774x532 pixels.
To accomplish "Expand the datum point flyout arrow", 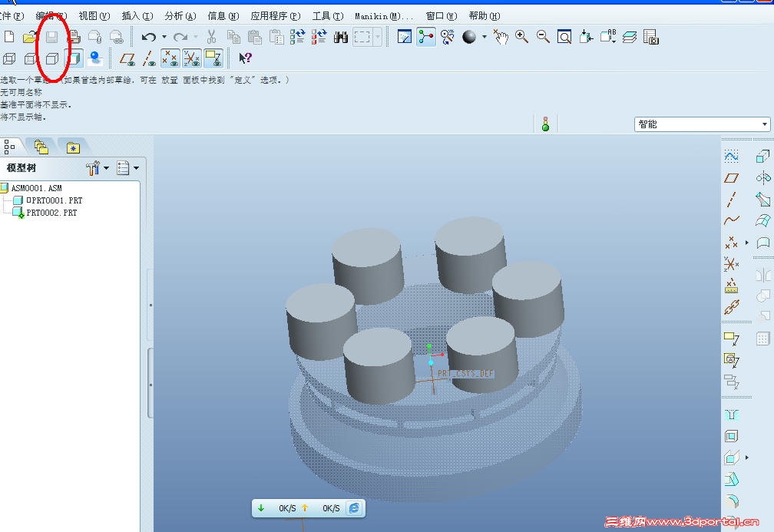I will [x=747, y=243].
